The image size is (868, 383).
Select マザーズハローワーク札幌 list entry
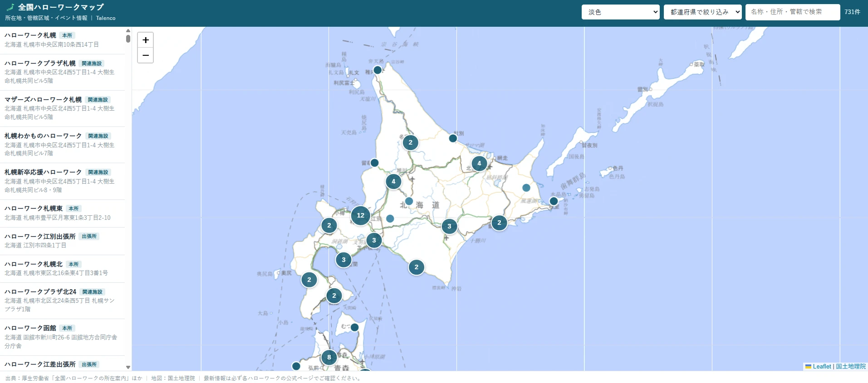pyautogui.click(x=63, y=108)
